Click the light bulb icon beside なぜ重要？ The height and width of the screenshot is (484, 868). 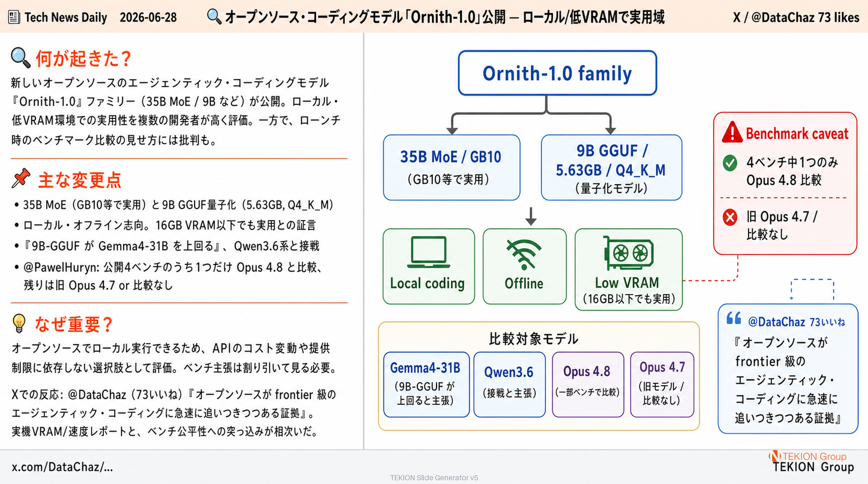[19, 323]
